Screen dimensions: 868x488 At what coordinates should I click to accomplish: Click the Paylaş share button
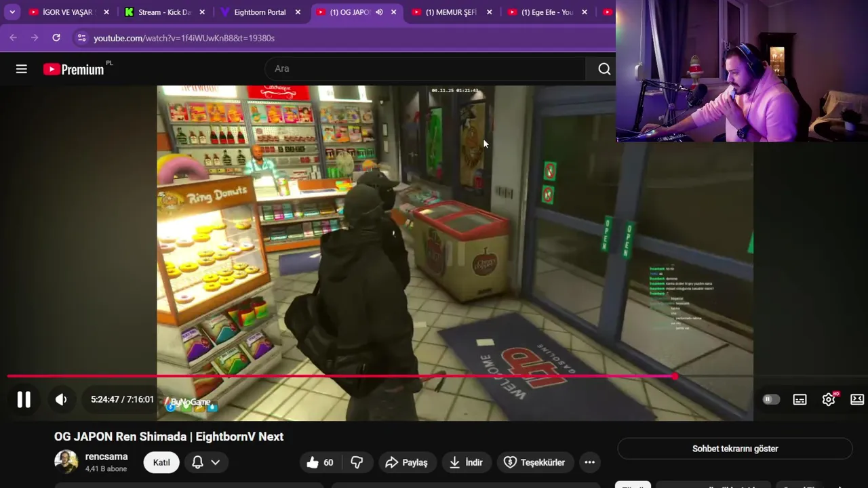point(406,462)
